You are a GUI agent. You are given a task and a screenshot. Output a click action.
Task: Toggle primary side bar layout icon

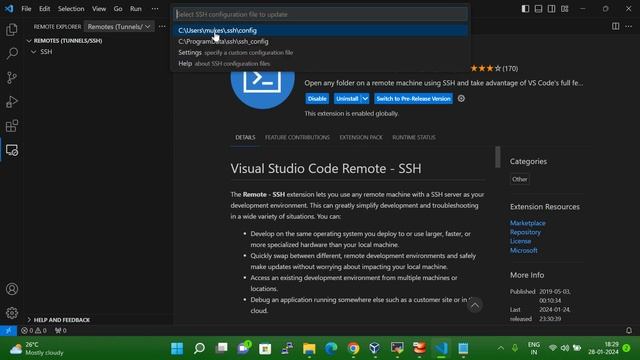tap(525, 9)
